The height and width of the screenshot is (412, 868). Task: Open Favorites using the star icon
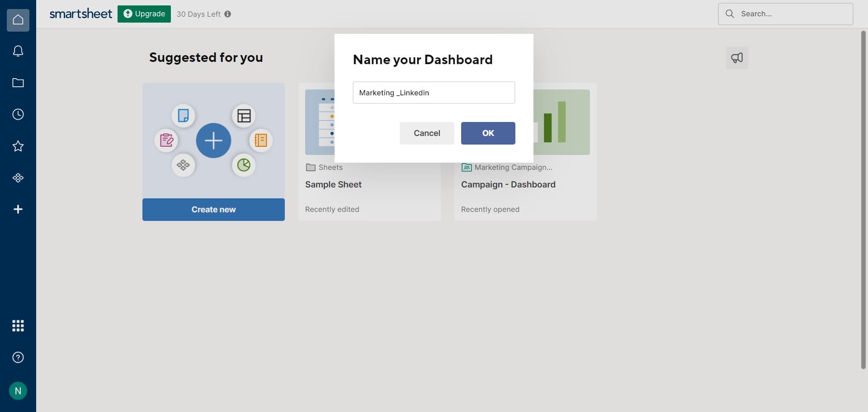[x=18, y=145]
